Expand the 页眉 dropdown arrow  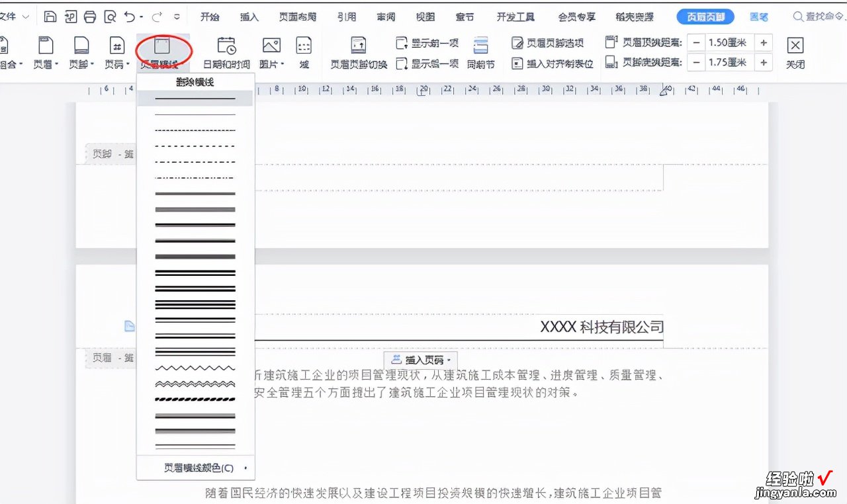pyautogui.click(x=57, y=65)
